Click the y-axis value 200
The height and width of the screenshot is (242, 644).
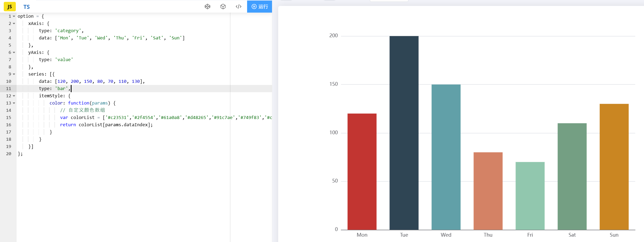pyautogui.click(x=334, y=36)
